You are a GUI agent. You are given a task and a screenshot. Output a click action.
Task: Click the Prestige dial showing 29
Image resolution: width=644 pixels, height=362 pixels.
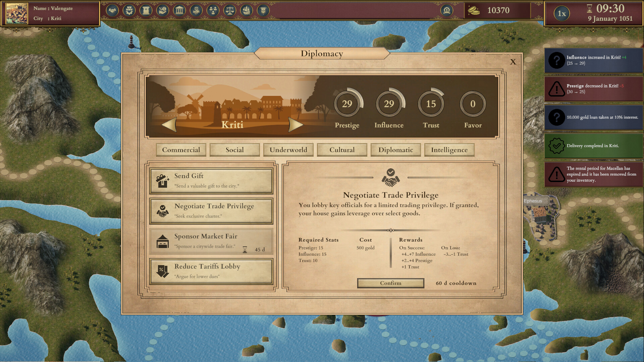[347, 104]
